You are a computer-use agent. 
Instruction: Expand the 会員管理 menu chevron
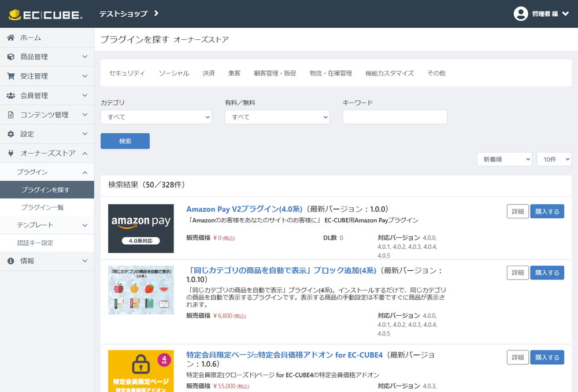(x=85, y=95)
